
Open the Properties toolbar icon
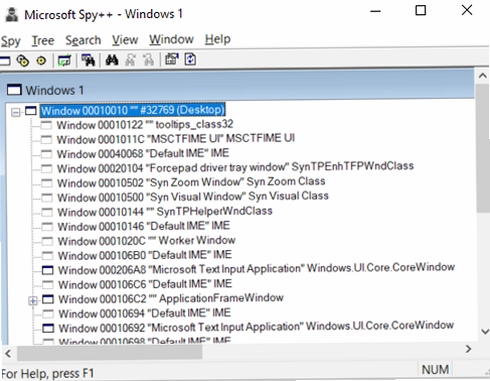(172, 60)
